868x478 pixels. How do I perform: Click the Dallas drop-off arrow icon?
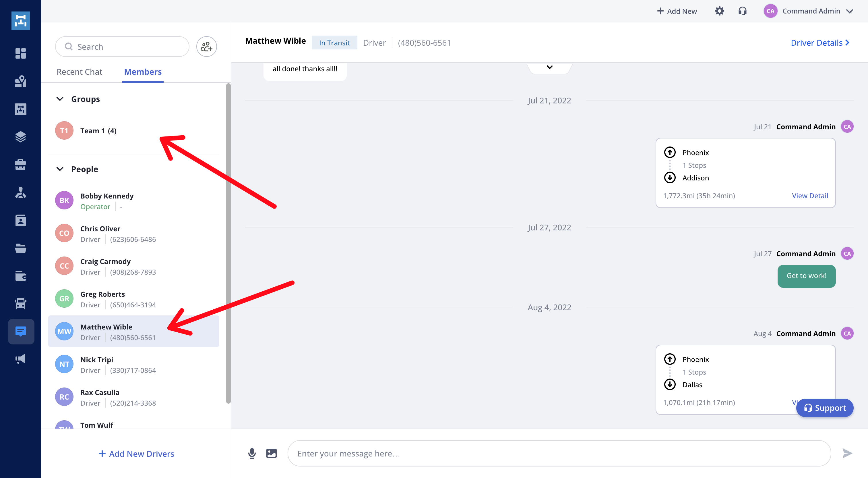(670, 384)
